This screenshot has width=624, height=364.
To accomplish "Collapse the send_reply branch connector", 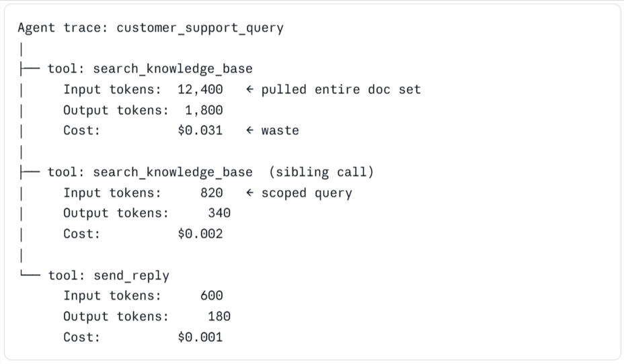I will [x=30, y=276].
